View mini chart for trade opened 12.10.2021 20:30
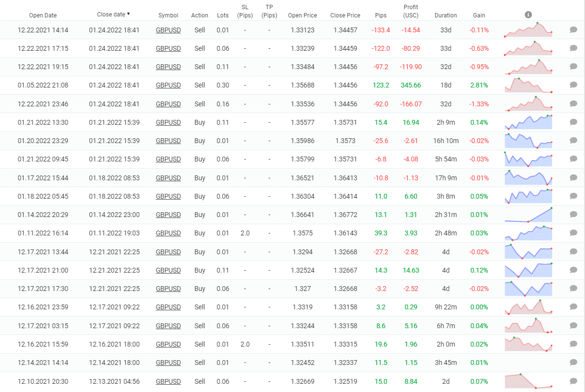This screenshot has height=392, width=585. (x=528, y=381)
